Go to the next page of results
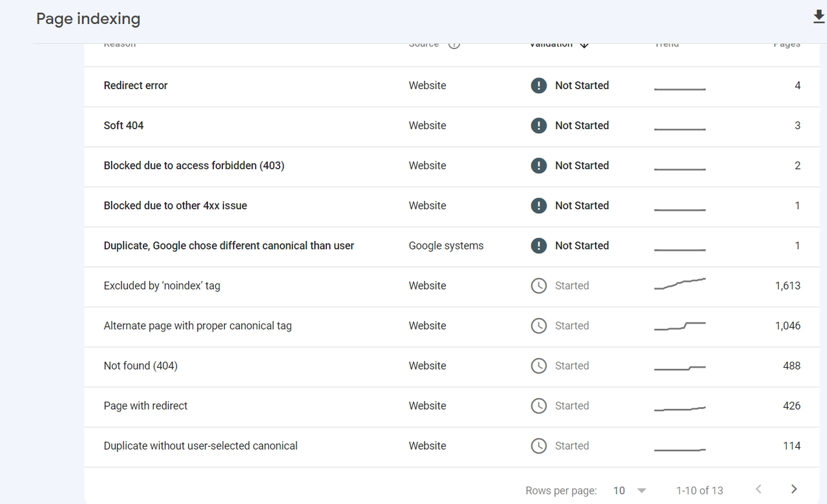 (x=794, y=489)
